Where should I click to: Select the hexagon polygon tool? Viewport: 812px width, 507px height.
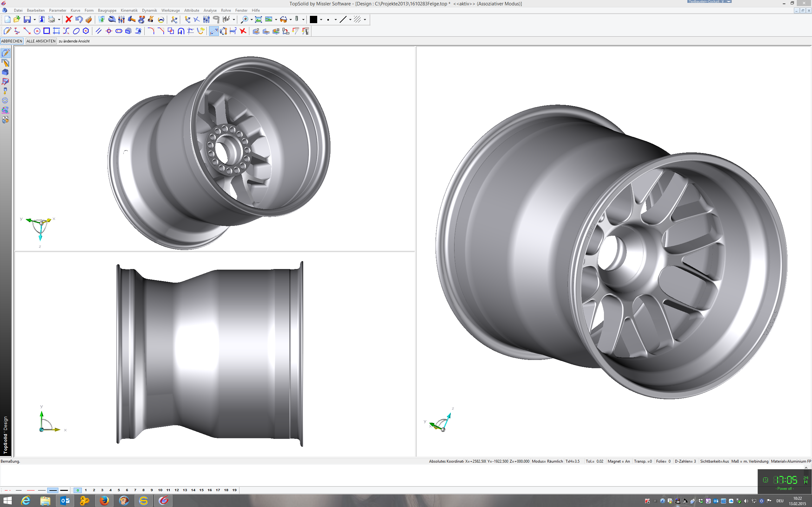point(86,31)
